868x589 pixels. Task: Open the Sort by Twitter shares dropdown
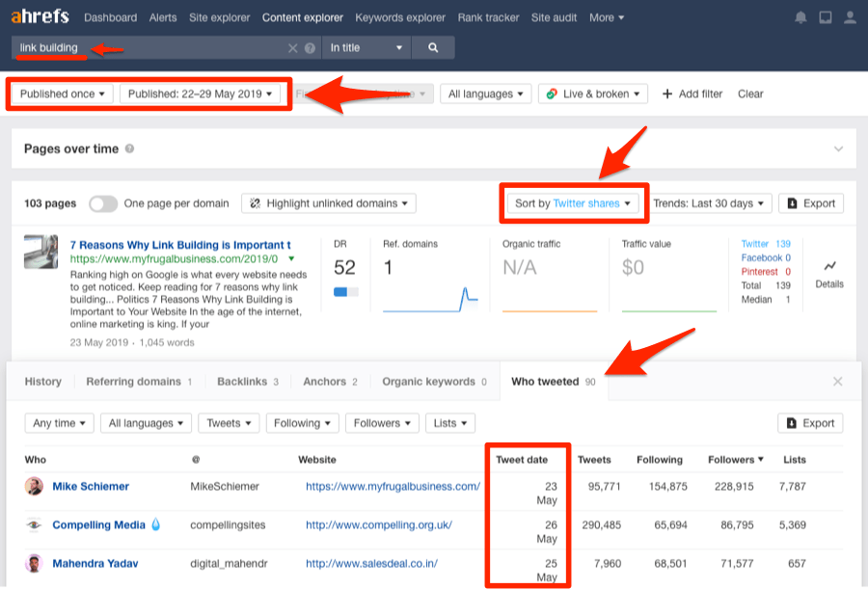573,202
